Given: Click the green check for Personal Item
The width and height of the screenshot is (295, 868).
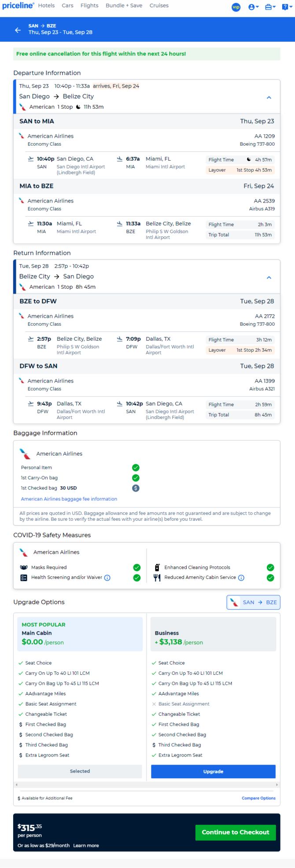Looking at the screenshot, I should click(136, 467).
